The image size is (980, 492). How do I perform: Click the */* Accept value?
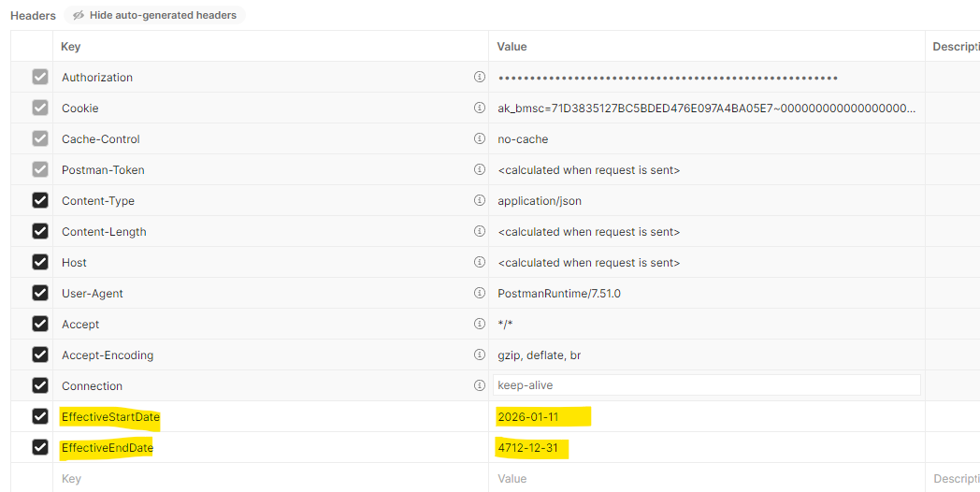(x=505, y=324)
